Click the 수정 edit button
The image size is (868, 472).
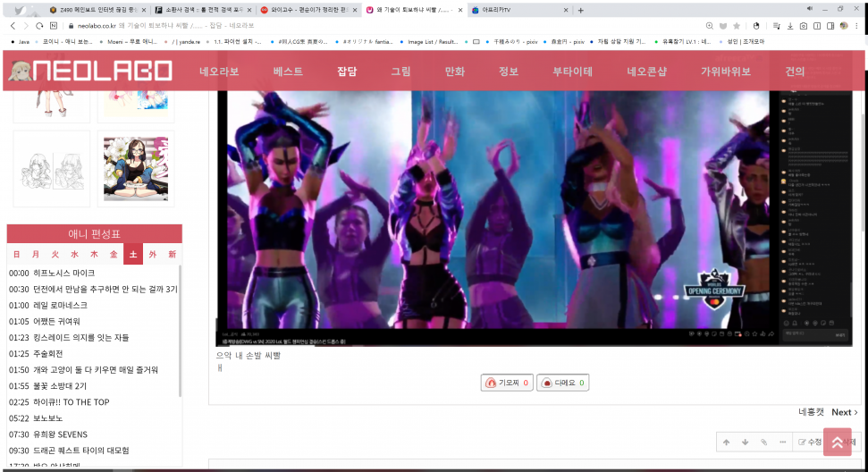coord(811,442)
